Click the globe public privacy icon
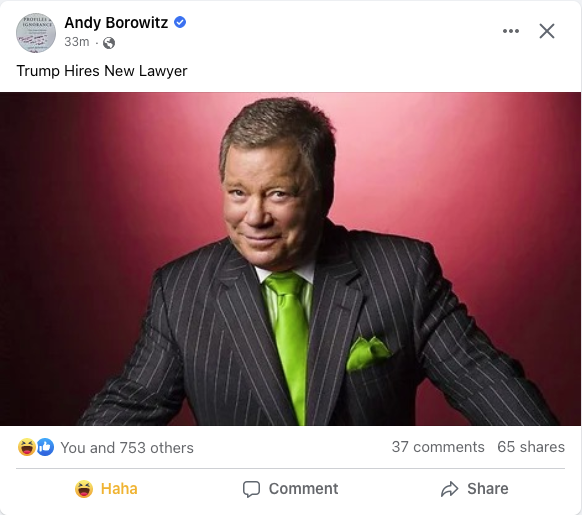582x515 pixels. tap(109, 43)
